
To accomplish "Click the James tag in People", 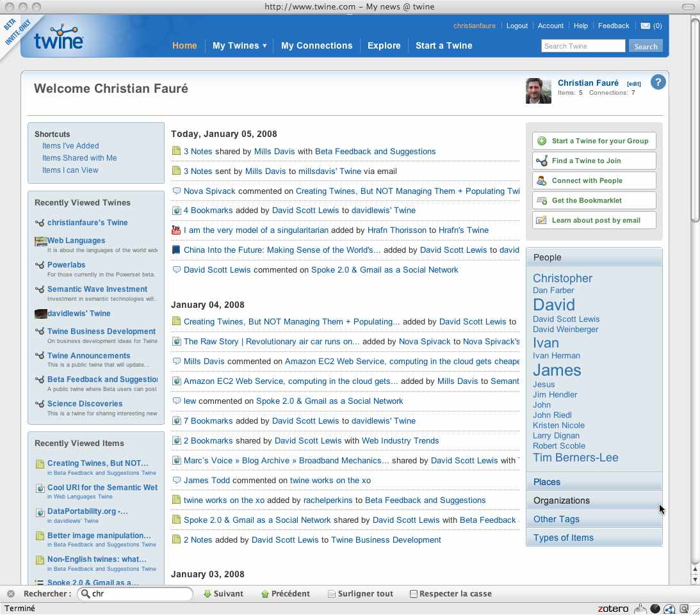I will pyautogui.click(x=557, y=370).
